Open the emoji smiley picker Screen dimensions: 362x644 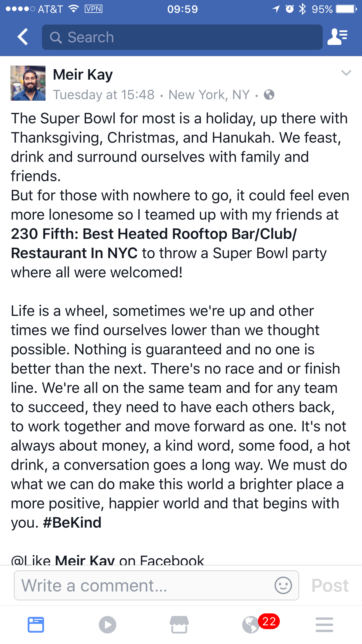point(283,585)
